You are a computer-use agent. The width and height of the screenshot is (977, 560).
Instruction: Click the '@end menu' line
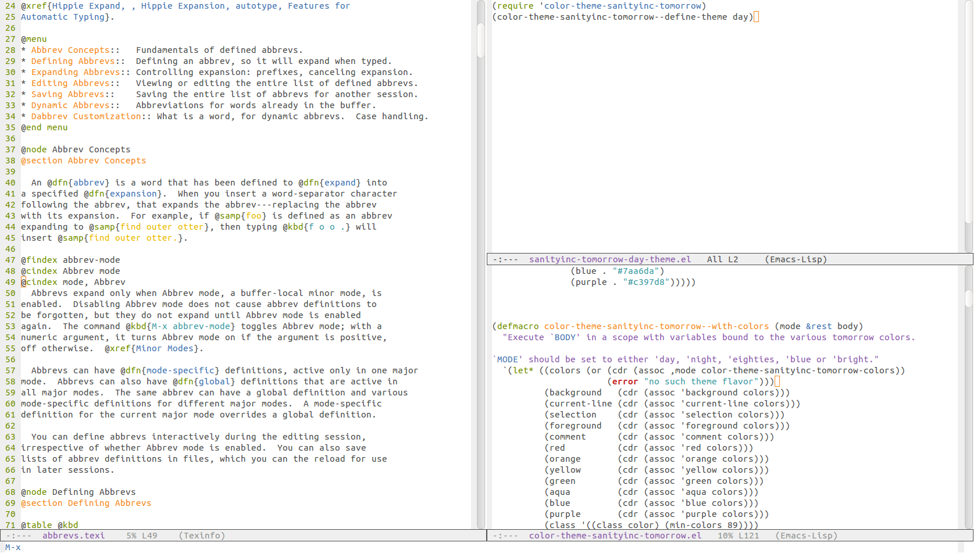pyautogui.click(x=44, y=127)
